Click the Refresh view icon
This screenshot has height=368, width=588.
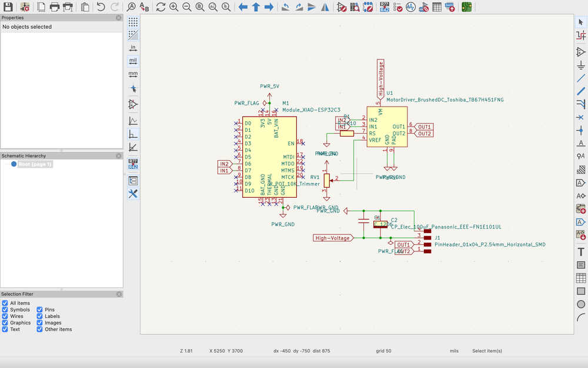pos(161,7)
